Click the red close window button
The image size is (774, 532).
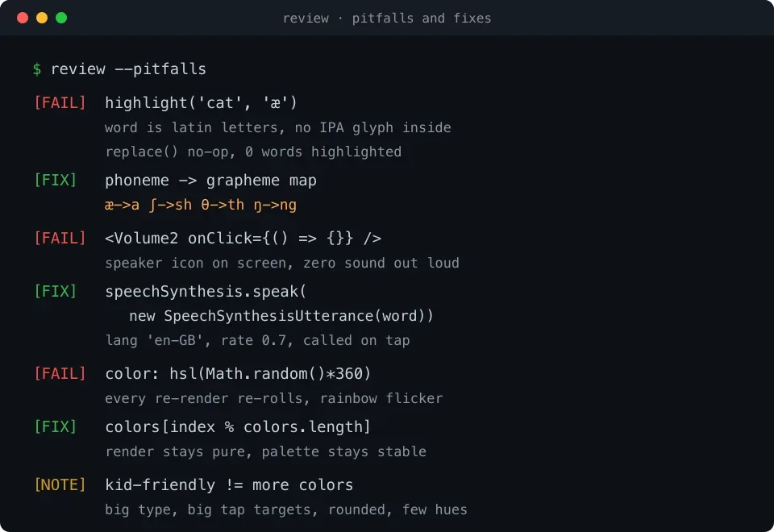click(x=23, y=18)
